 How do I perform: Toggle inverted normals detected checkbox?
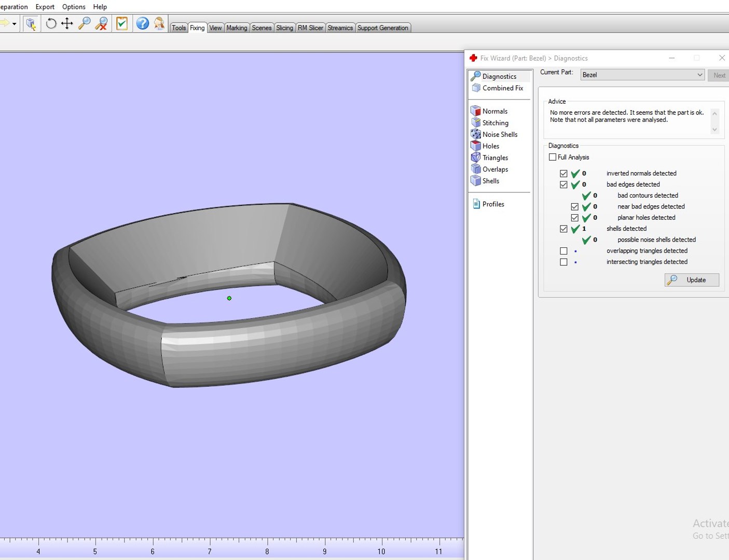[x=563, y=174]
